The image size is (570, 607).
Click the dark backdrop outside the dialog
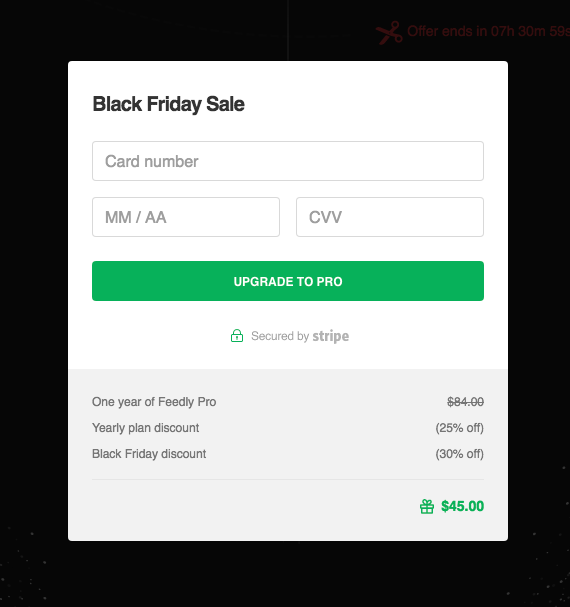click(x=33, y=310)
